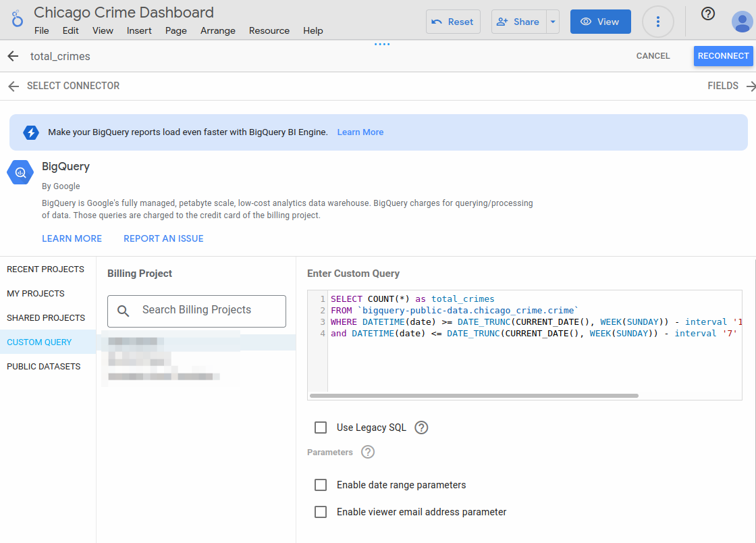756x543 pixels.
Task: Expand the Share dropdown arrow
Action: coord(553,22)
